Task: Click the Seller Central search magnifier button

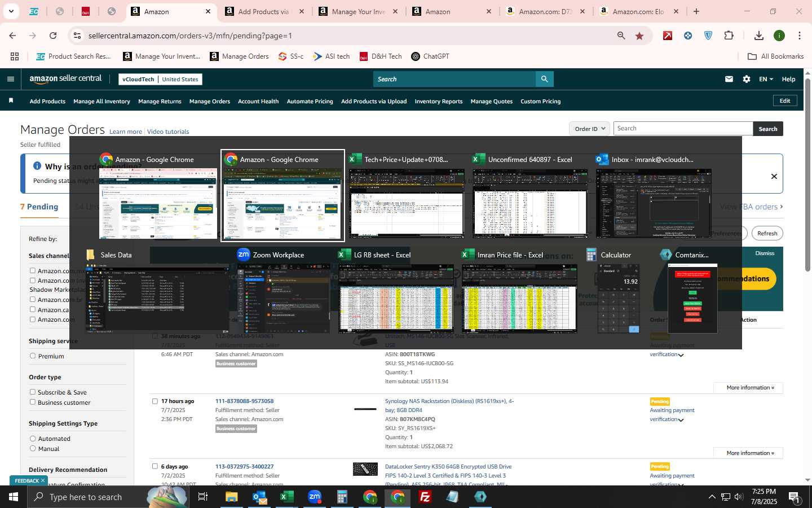Action: (x=544, y=79)
